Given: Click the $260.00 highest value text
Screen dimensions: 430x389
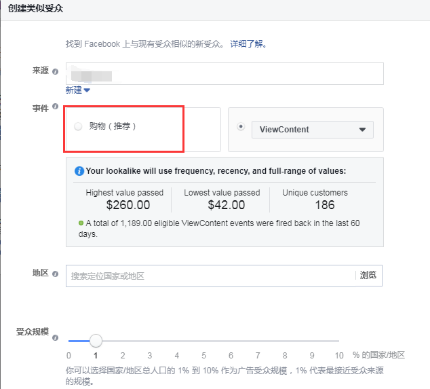Looking at the screenshot, I should [128, 205].
